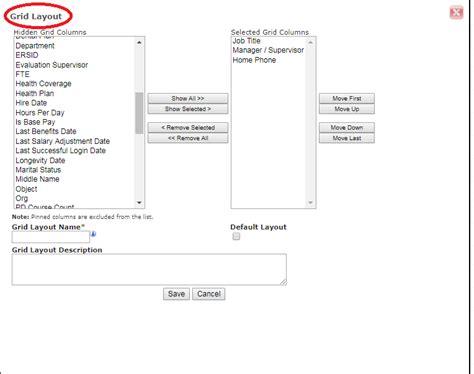Select Health Coverage column
The width and height of the screenshot is (474, 374).
tap(43, 84)
